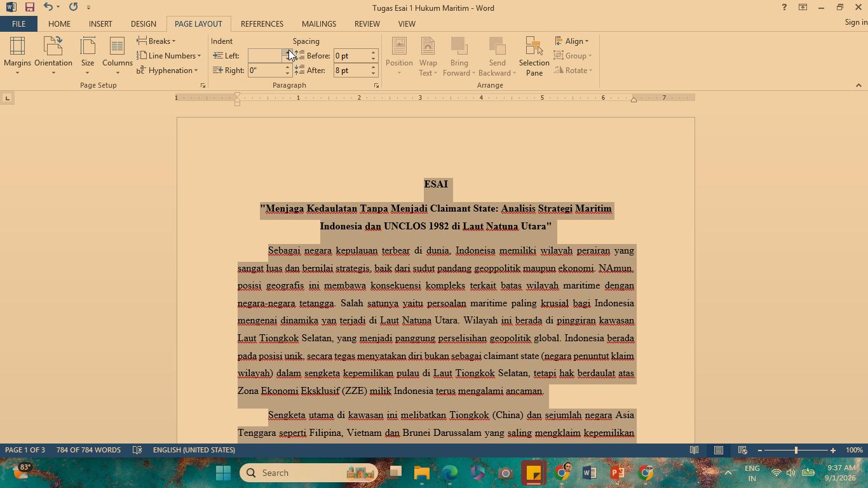Screen dimensions: 868x488
Task: Undo the last action
Action: (48, 7)
